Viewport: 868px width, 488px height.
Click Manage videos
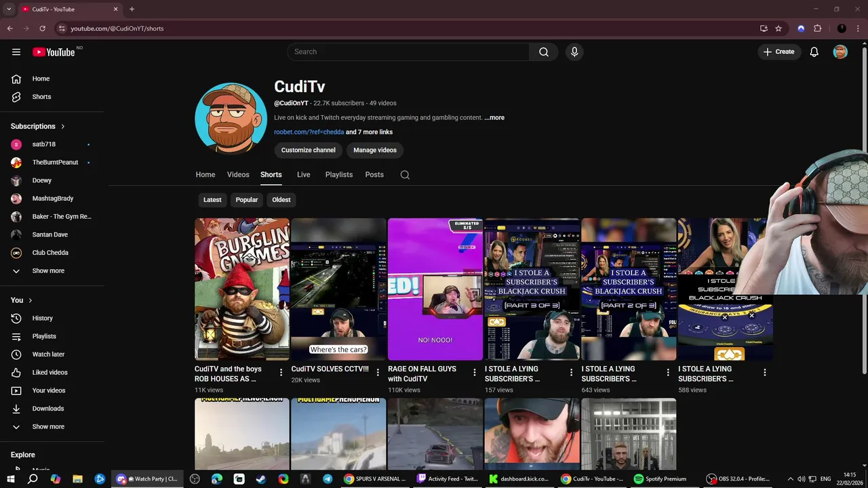375,150
